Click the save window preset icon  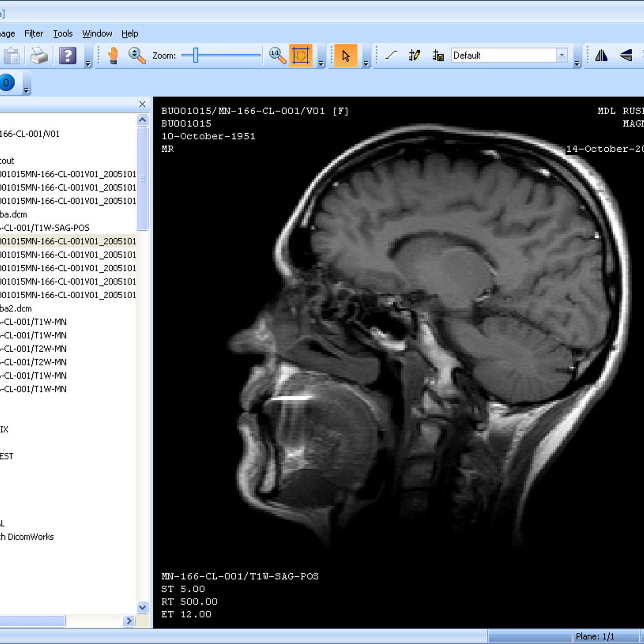(438, 55)
